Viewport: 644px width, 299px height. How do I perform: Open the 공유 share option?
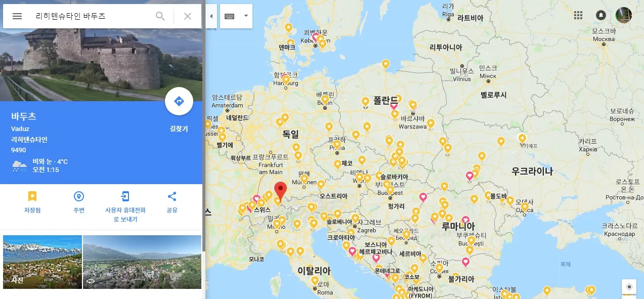(x=172, y=202)
